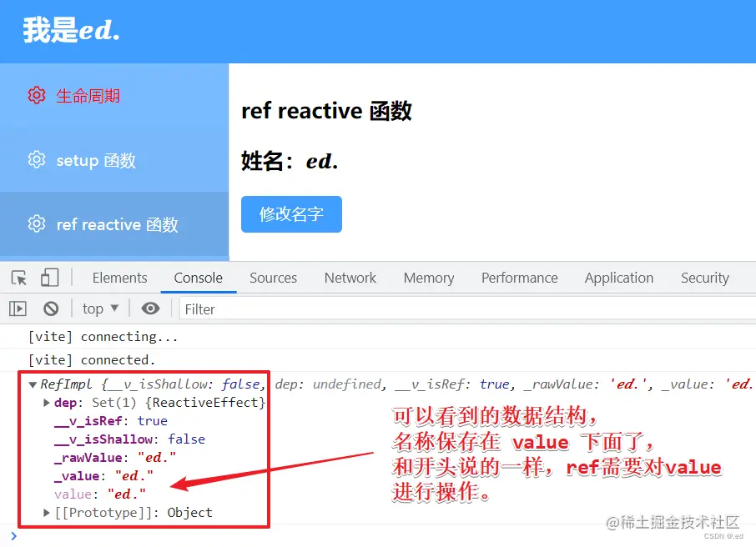This screenshot has height=547, width=756.
Task: Click the _value property row
Action: coord(103,475)
